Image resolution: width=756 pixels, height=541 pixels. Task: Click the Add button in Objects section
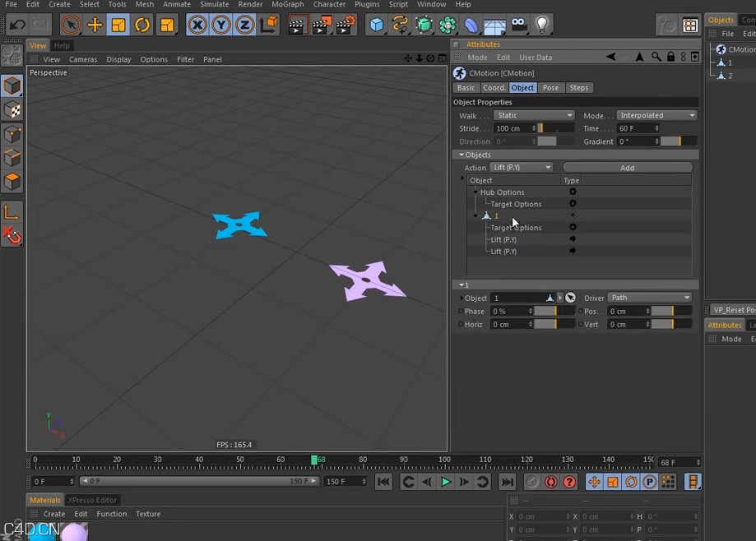[627, 167]
